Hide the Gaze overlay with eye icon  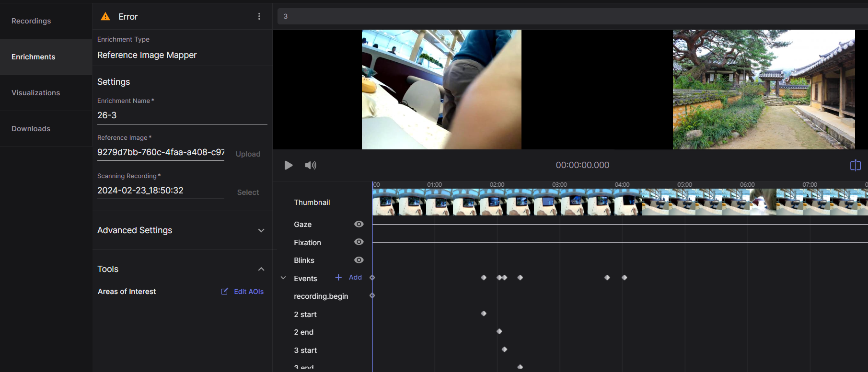[x=359, y=224]
